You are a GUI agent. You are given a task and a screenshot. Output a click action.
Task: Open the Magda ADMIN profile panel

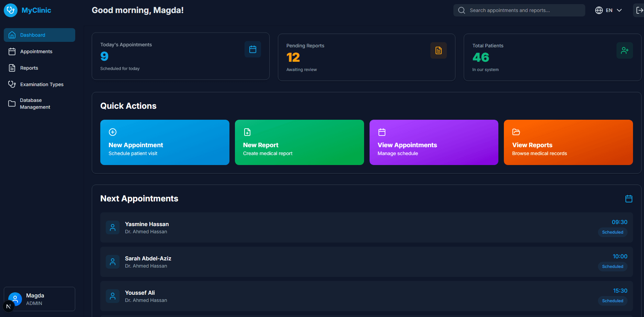tap(39, 299)
